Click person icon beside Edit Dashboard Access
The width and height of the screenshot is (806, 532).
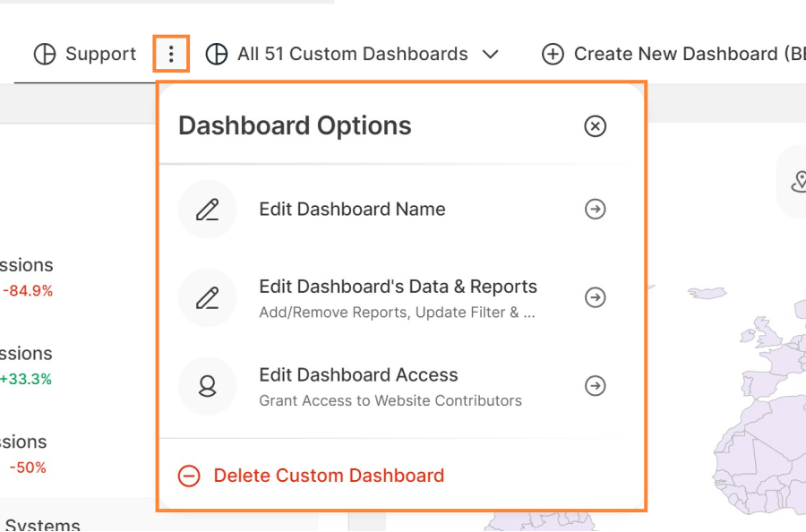pos(208,386)
